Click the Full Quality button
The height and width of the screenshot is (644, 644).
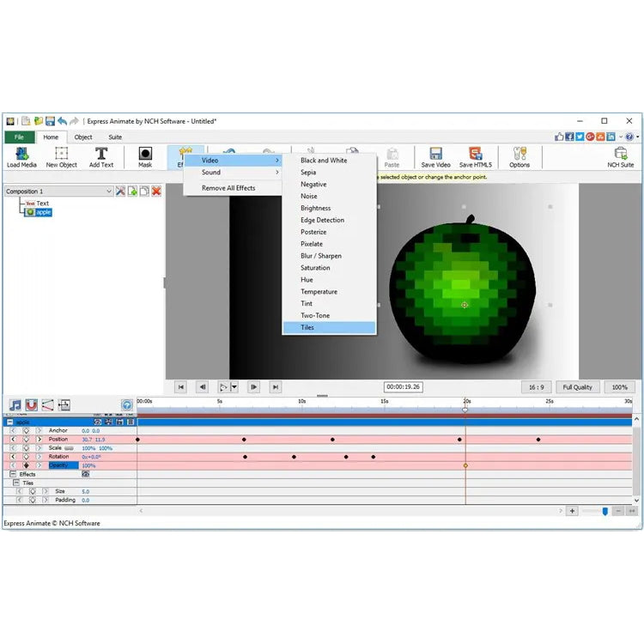[x=578, y=387]
